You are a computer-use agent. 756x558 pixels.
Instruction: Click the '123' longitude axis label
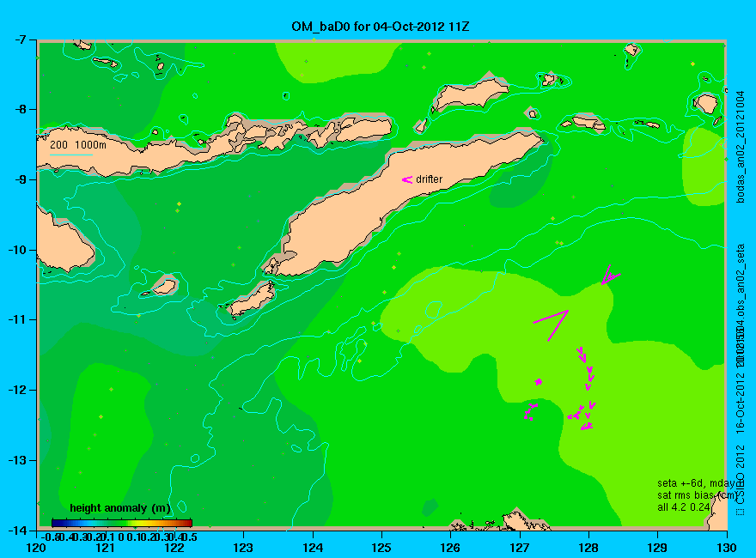[x=243, y=548]
